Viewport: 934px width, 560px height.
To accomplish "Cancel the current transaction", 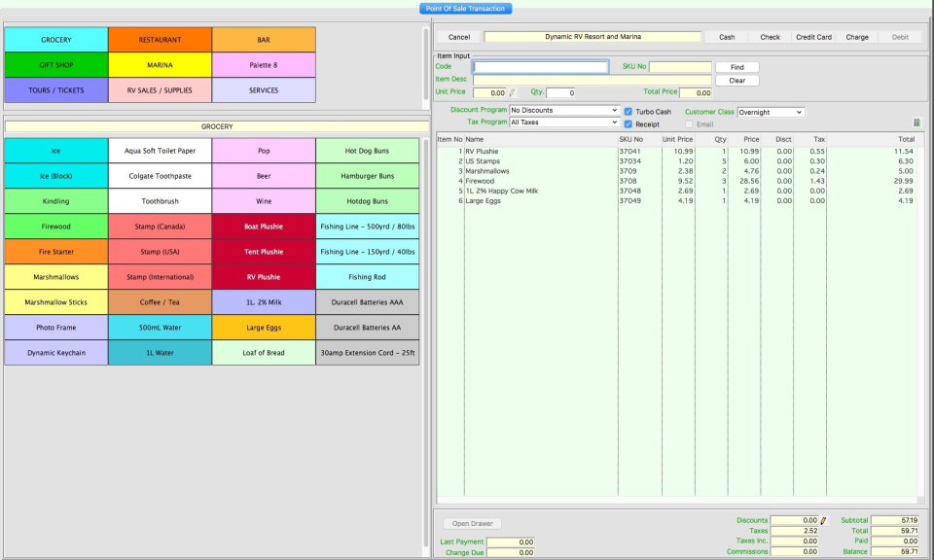I will tap(458, 37).
